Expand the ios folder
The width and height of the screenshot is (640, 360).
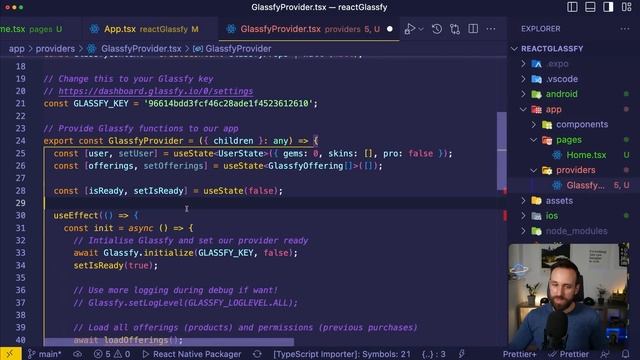(x=524, y=216)
